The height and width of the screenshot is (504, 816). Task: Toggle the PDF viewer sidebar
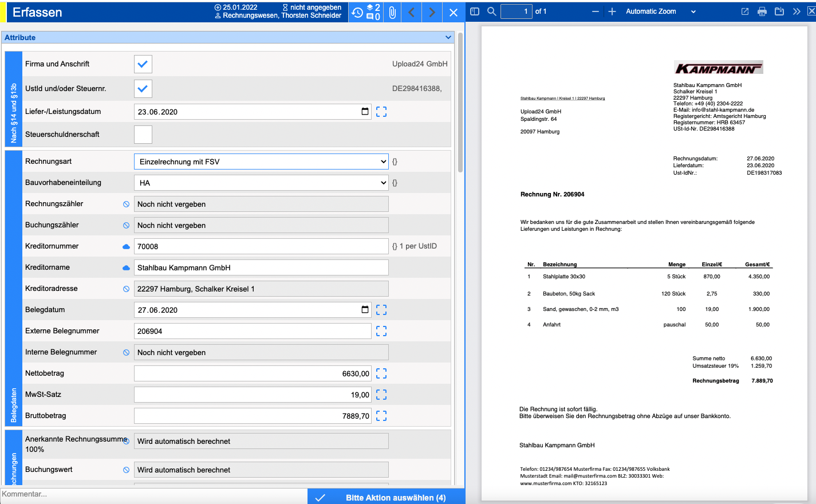coord(475,11)
